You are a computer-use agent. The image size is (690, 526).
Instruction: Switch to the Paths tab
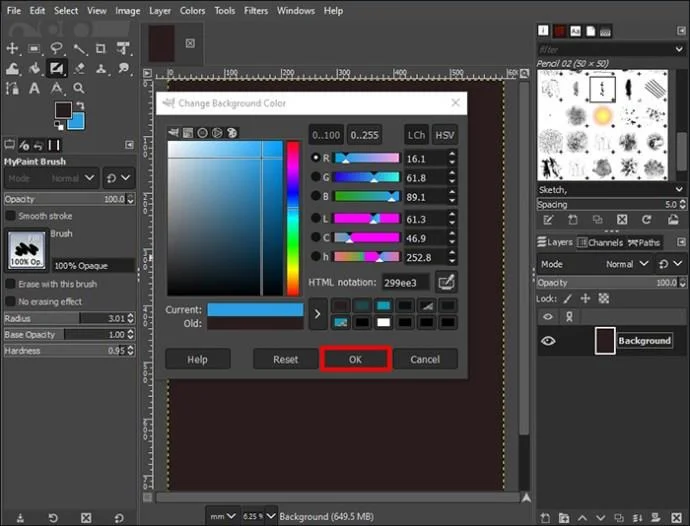point(644,243)
